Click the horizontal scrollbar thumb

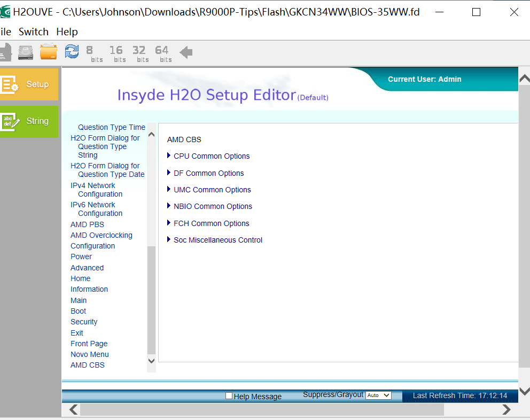click(x=262, y=409)
